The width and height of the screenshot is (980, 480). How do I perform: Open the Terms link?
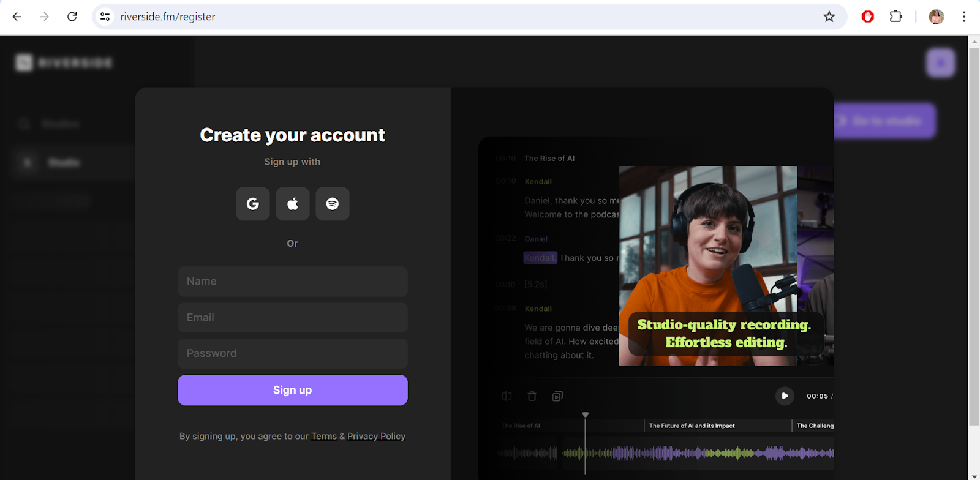point(324,436)
